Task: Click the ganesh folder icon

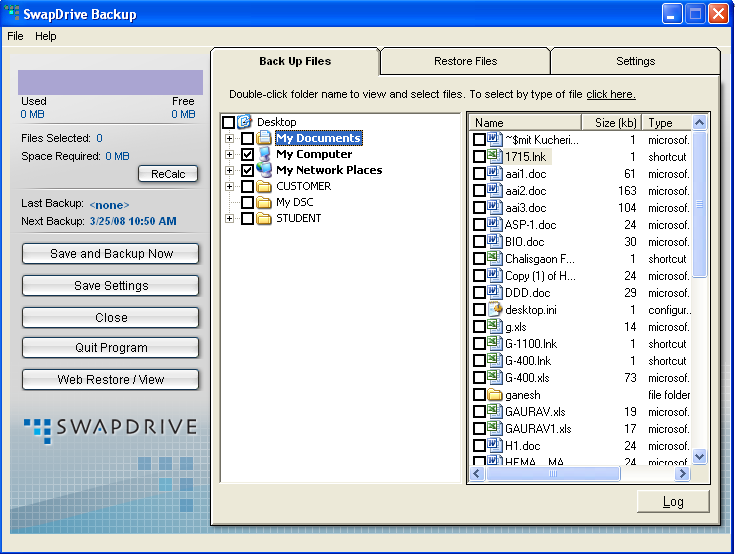Action: [x=495, y=395]
